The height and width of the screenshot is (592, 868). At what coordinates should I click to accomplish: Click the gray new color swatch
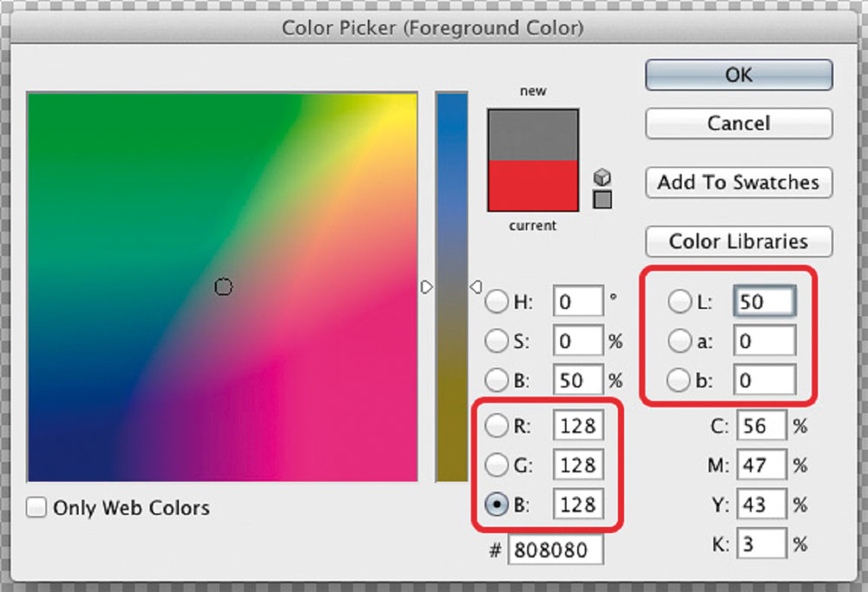pyautogui.click(x=533, y=135)
